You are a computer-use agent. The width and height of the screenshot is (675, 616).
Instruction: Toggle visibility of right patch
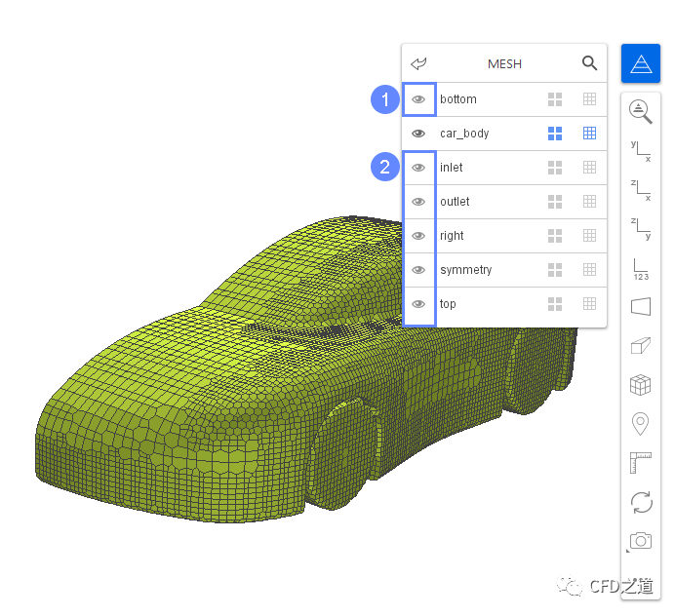(x=418, y=236)
